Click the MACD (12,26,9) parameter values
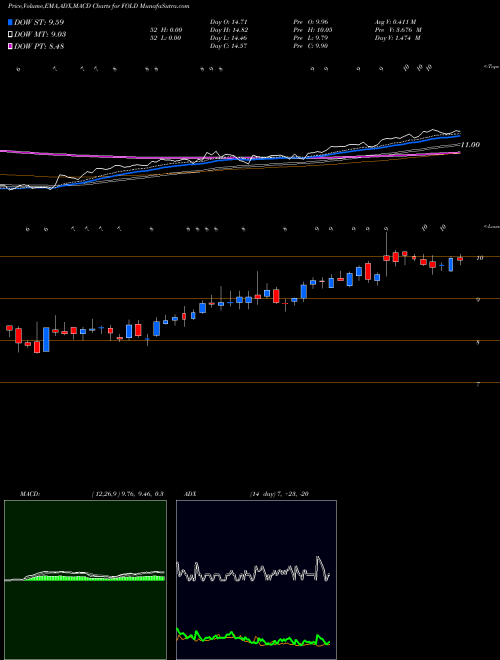This screenshot has width=500, height=660. click(128, 494)
